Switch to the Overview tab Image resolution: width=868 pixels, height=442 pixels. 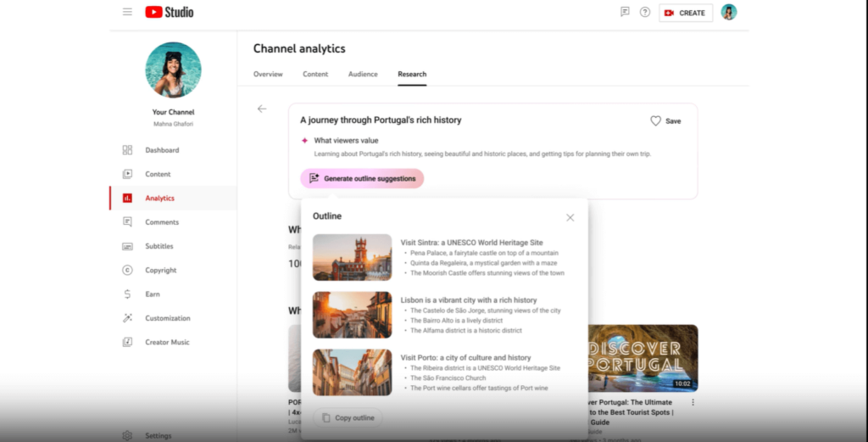268,74
